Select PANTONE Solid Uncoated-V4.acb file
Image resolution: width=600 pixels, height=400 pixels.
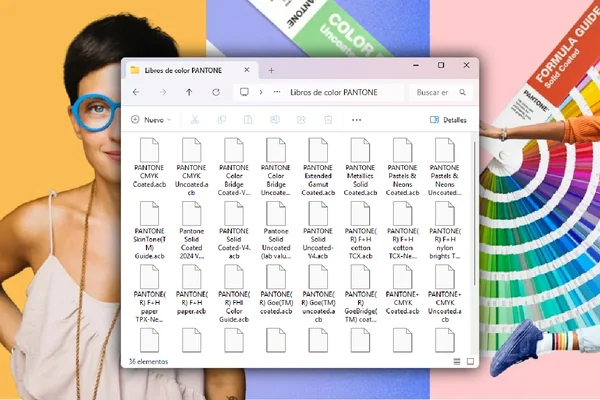[x=318, y=230]
